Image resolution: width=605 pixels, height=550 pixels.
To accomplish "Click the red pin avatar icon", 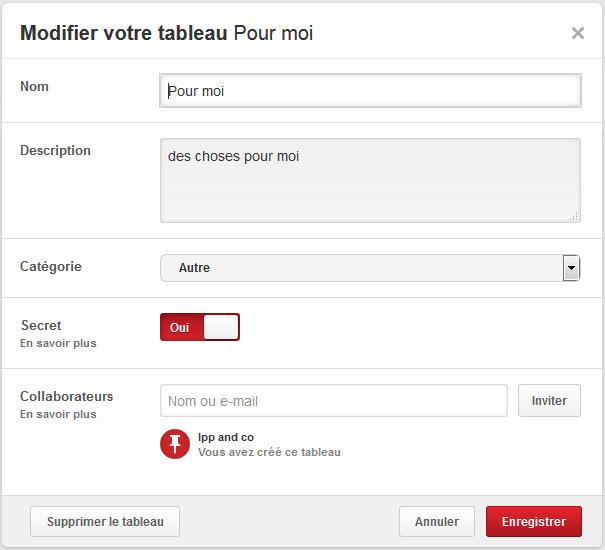I will [175, 444].
